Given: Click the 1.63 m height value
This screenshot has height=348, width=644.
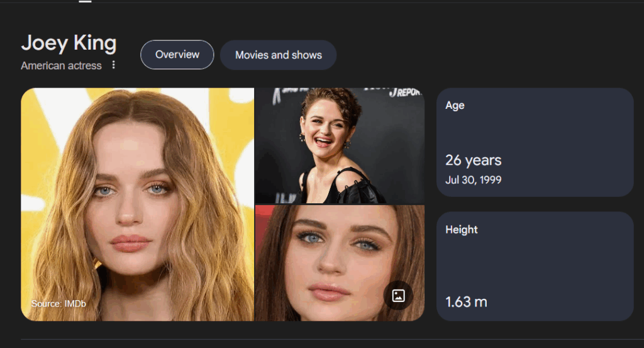Looking at the screenshot, I should pyautogui.click(x=466, y=302).
